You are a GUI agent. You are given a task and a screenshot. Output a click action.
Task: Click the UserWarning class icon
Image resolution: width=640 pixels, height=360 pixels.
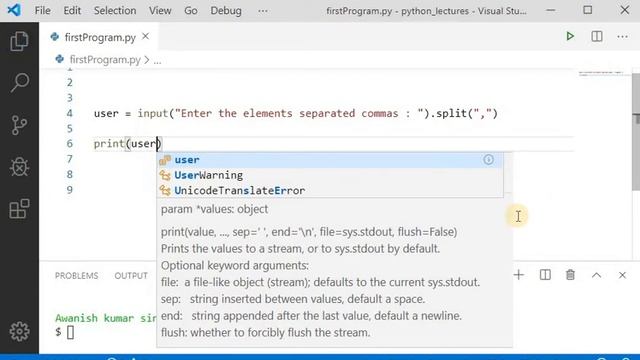(165, 176)
